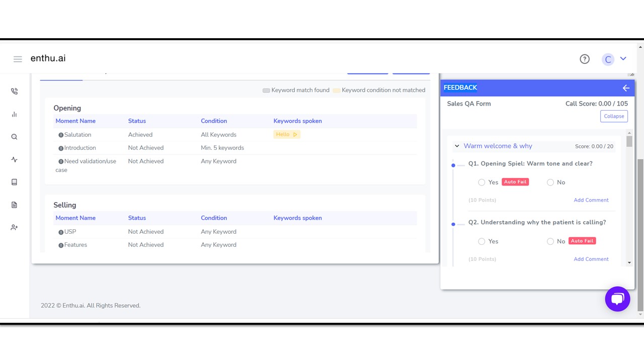Click the Add User sidebar icon
This screenshot has height=362, width=644.
[x=14, y=227]
